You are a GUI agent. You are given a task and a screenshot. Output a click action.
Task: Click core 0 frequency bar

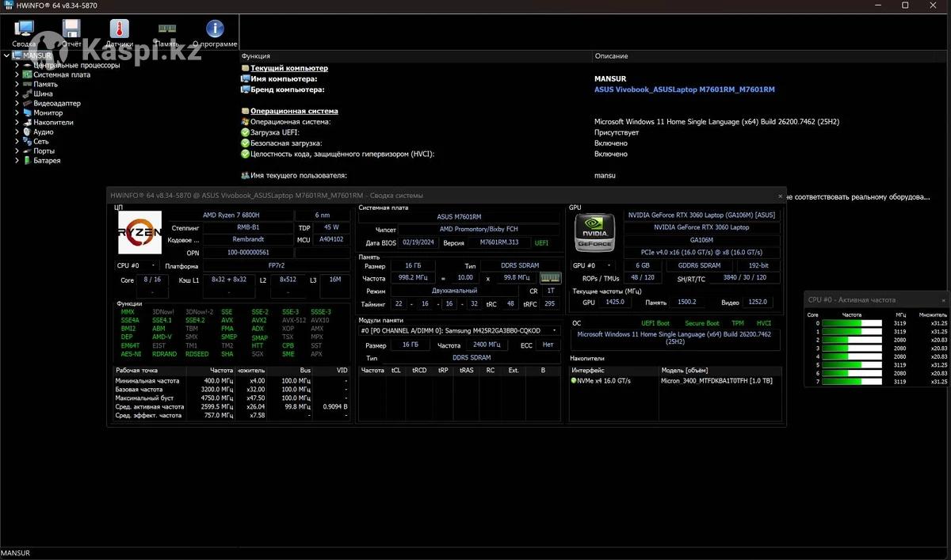click(852, 323)
